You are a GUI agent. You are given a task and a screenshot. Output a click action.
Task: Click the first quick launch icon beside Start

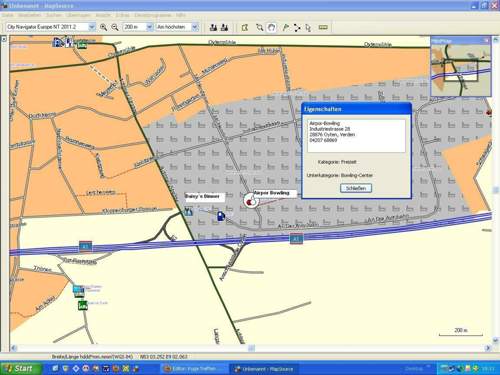tap(55, 369)
